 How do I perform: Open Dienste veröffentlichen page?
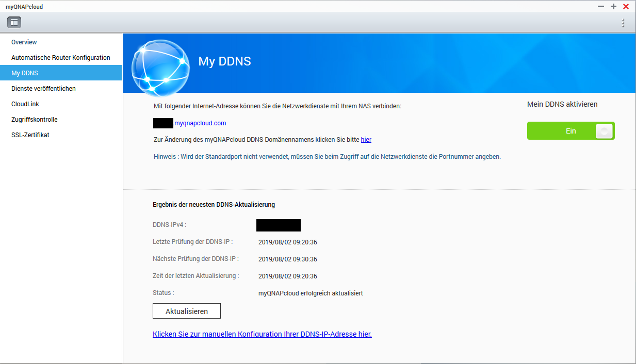point(43,89)
